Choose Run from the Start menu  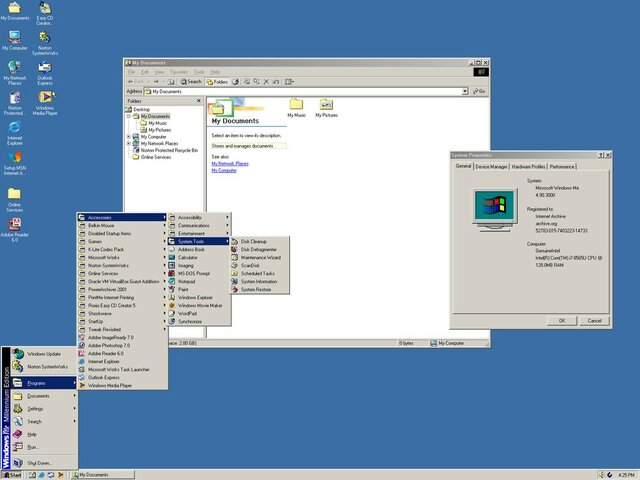(x=44, y=447)
